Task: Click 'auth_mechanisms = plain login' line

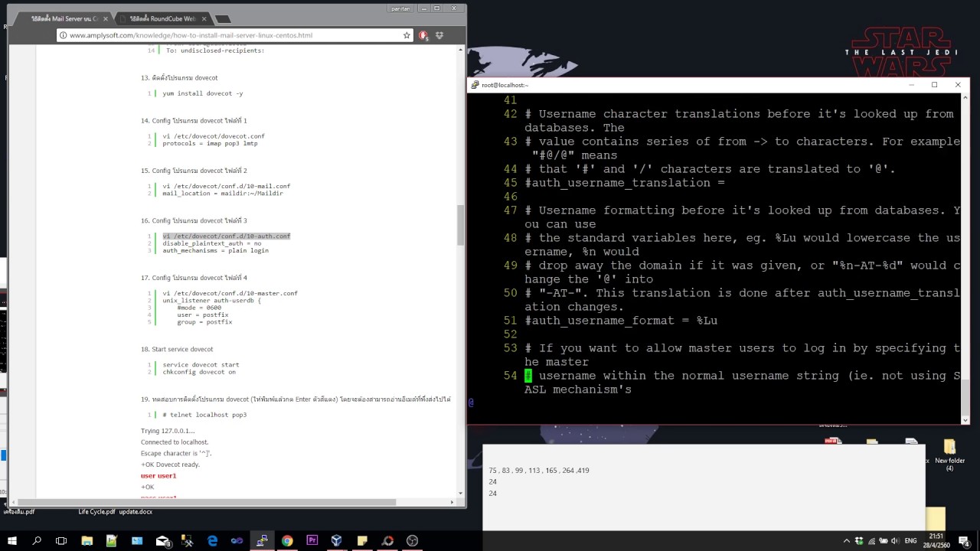Action: click(215, 251)
